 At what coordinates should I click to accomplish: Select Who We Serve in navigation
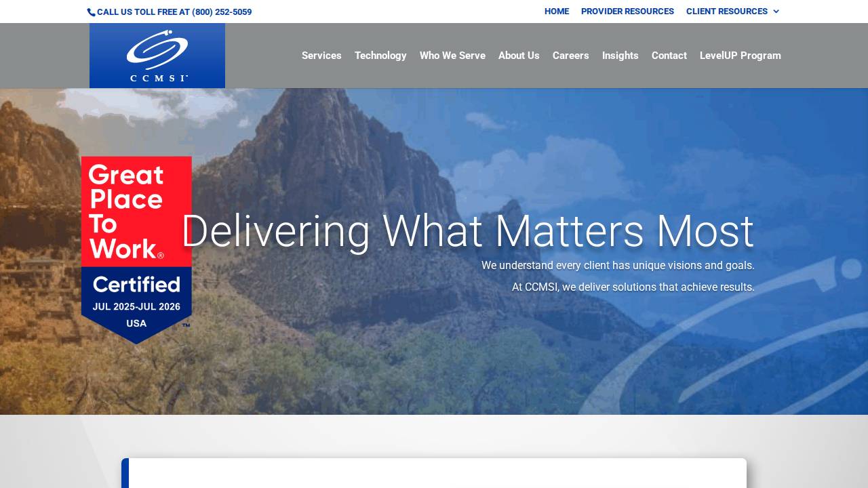tap(452, 56)
